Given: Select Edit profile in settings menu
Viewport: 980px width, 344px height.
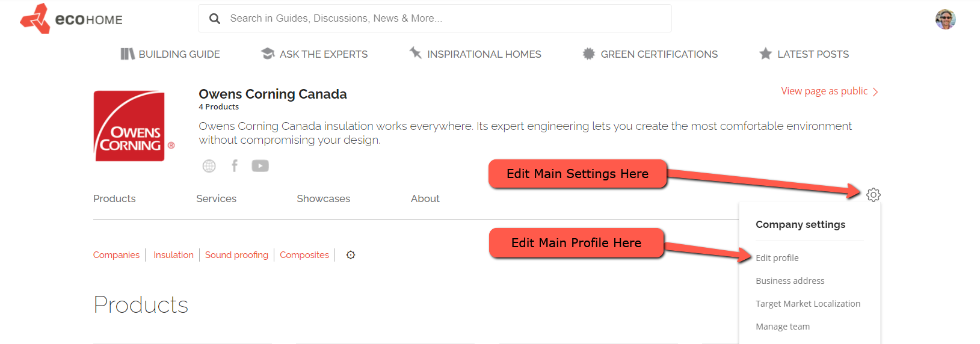Looking at the screenshot, I should tap(777, 258).
